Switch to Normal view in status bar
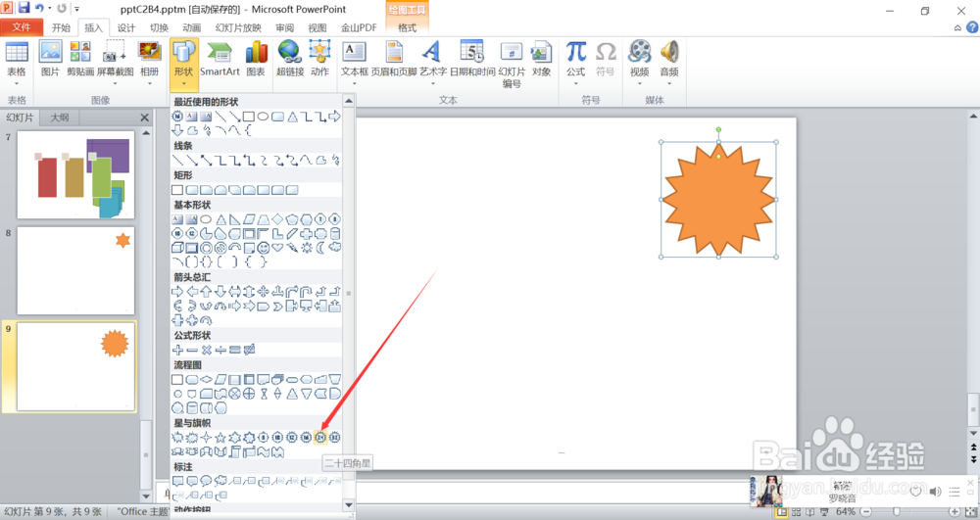The width and height of the screenshot is (980, 520). click(x=781, y=511)
